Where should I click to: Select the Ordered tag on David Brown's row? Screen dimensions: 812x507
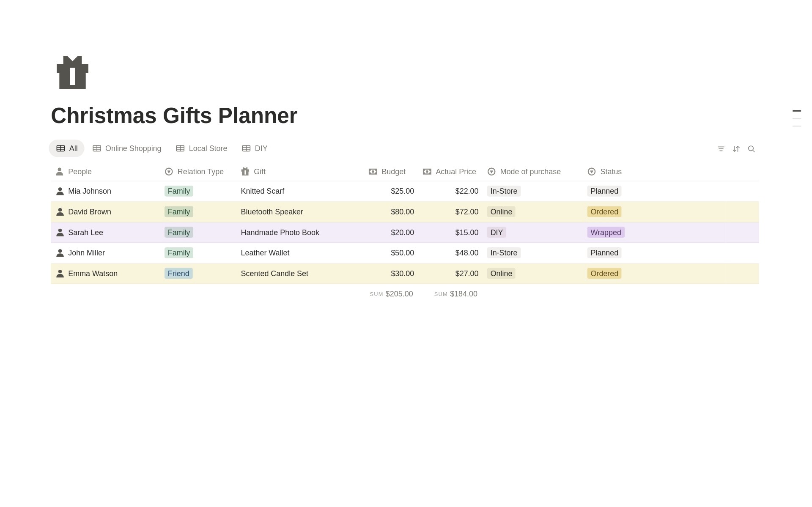coord(604,212)
